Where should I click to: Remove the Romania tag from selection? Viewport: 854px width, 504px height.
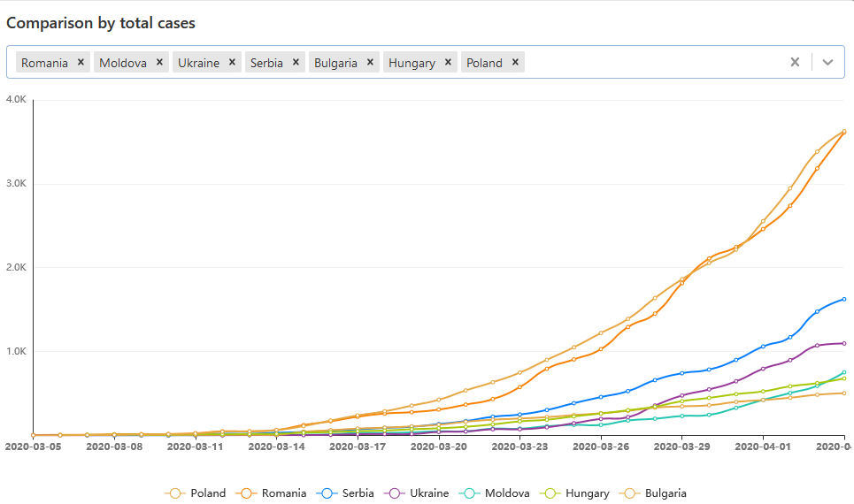81,62
